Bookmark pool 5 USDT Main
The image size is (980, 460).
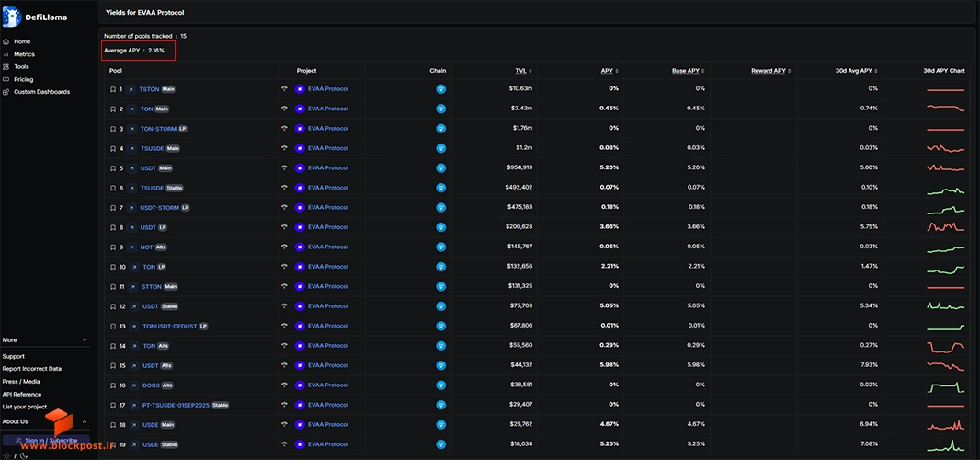pos(112,168)
